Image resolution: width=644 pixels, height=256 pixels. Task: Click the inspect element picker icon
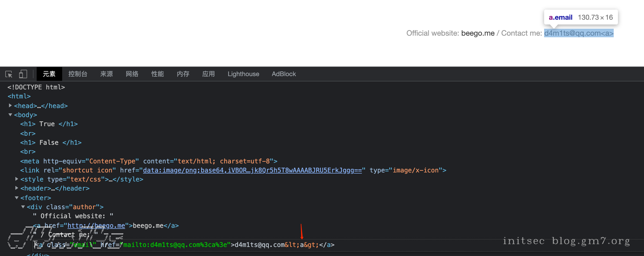tap(9, 74)
